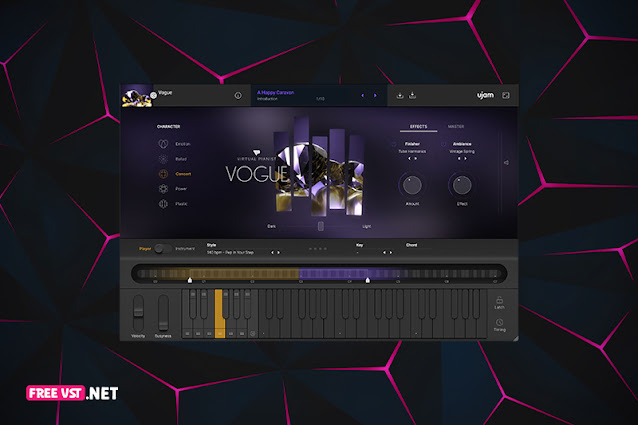Select the Concert character icon
This screenshot has height=425, width=638.
coord(163,174)
